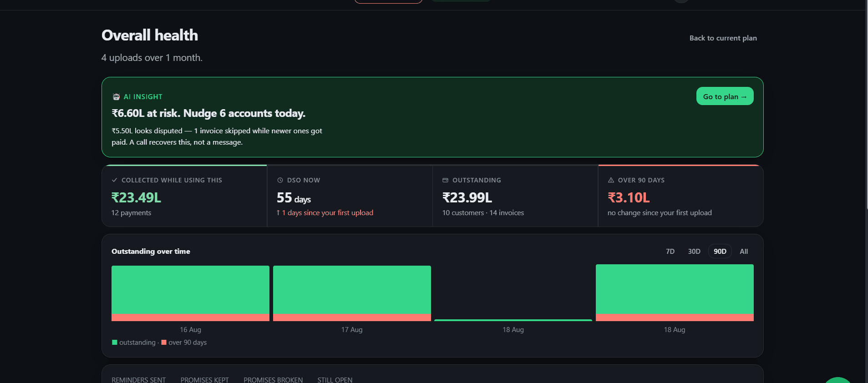868x383 pixels.
Task: Click the '17 Aug' axis label
Action: (x=352, y=330)
